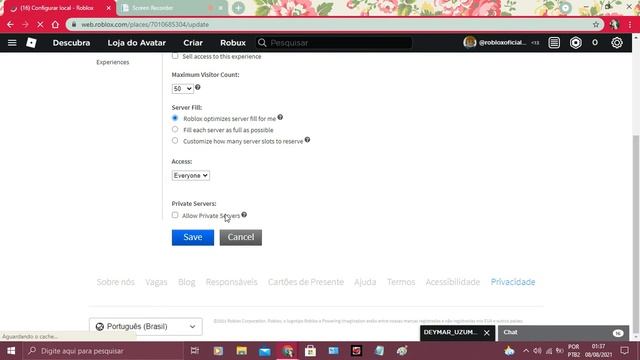Open the taskbar clock and date
This screenshot has width=640, height=360.
coord(598,351)
